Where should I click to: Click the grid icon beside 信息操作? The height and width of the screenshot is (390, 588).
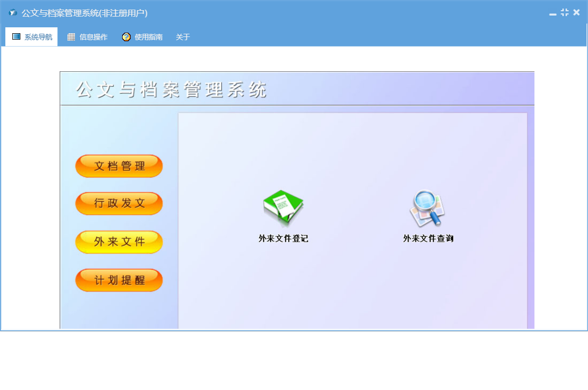[71, 37]
